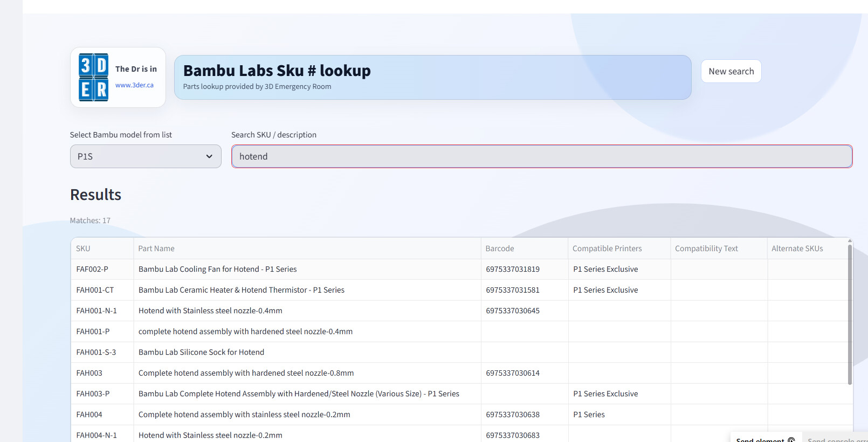
Task: Select the FAF002-P SKU cell
Action: [92, 269]
